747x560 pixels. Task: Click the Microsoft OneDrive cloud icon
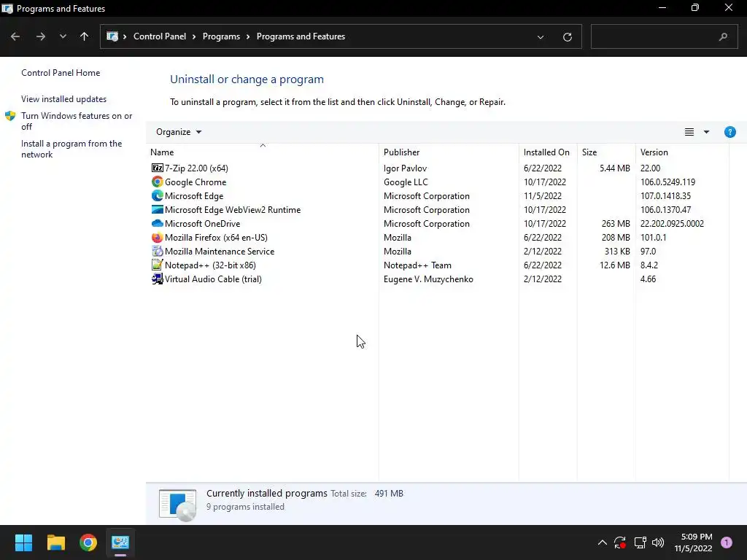point(158,223)
